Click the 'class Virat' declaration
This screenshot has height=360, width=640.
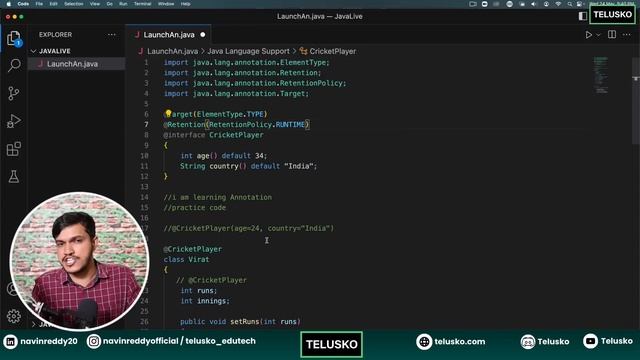pos(187,260)
